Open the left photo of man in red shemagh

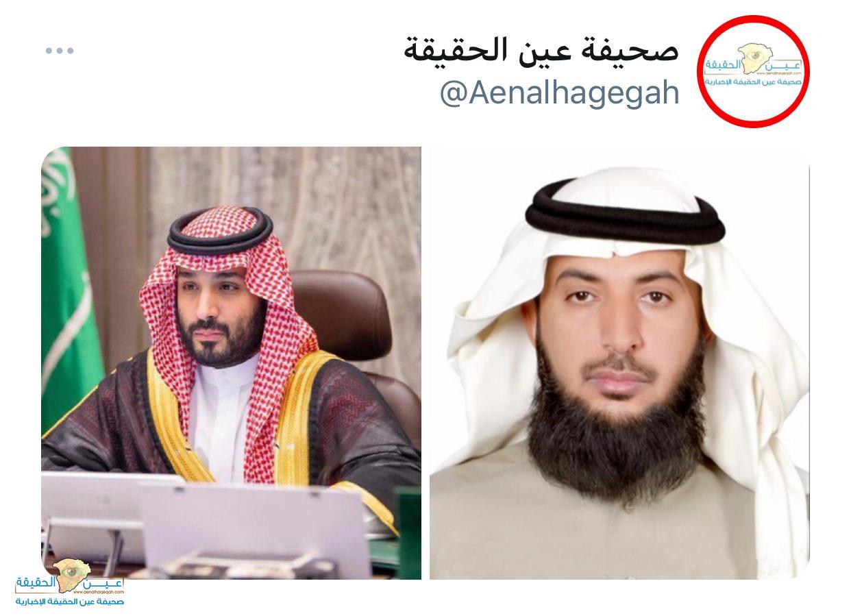[231, 363]
